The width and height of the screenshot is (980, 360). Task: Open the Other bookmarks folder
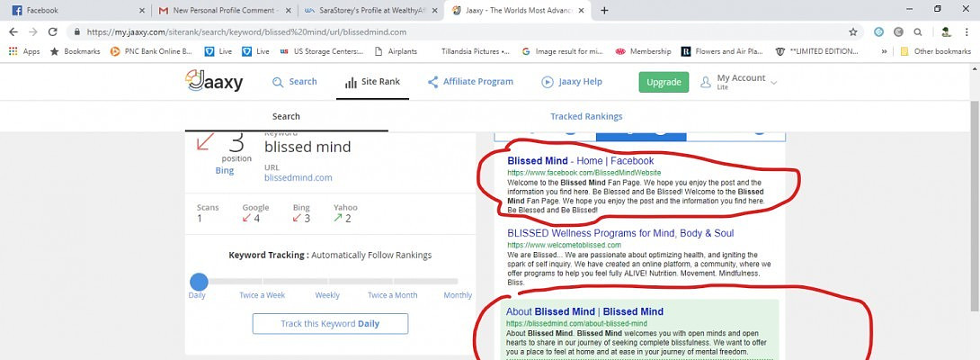(x=934, y=51)
